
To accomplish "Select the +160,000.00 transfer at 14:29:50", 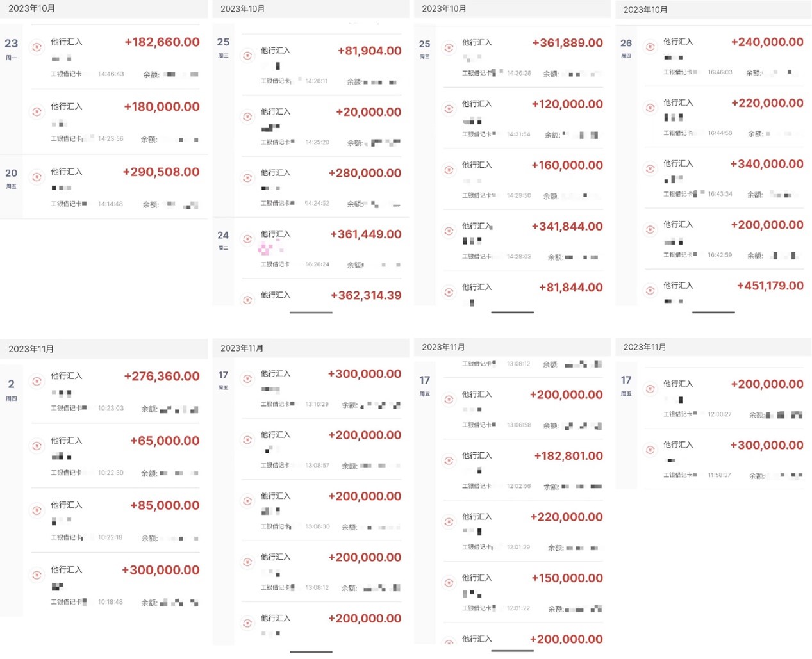I will point(522,179).
